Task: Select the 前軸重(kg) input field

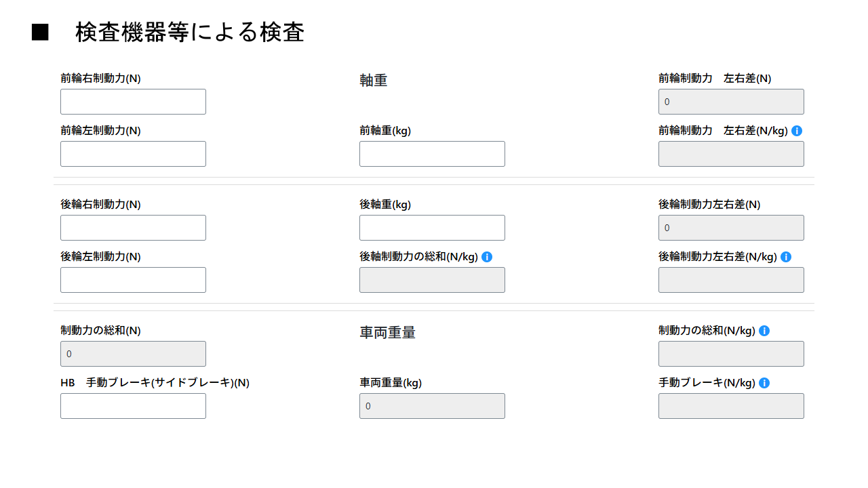Action: click(x=432, y=154)
